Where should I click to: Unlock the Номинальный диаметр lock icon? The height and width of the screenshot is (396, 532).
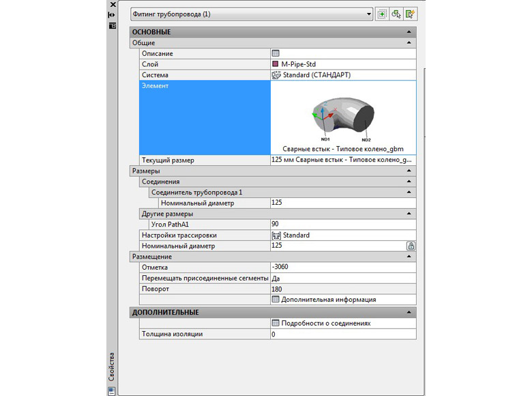pyautogui.click(x=411, y=246)
